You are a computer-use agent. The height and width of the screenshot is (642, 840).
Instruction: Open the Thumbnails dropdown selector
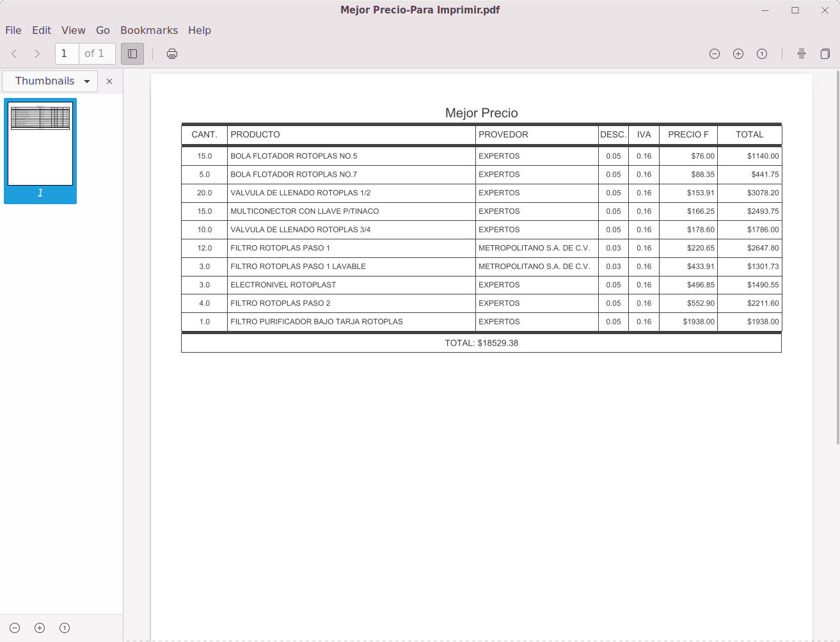coord(50,81)
